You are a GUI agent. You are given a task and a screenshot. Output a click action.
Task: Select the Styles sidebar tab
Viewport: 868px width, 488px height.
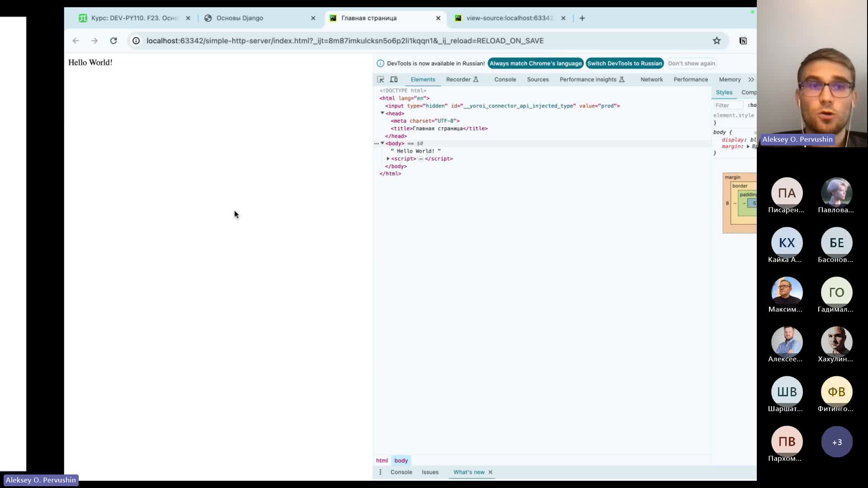point(724,92)
